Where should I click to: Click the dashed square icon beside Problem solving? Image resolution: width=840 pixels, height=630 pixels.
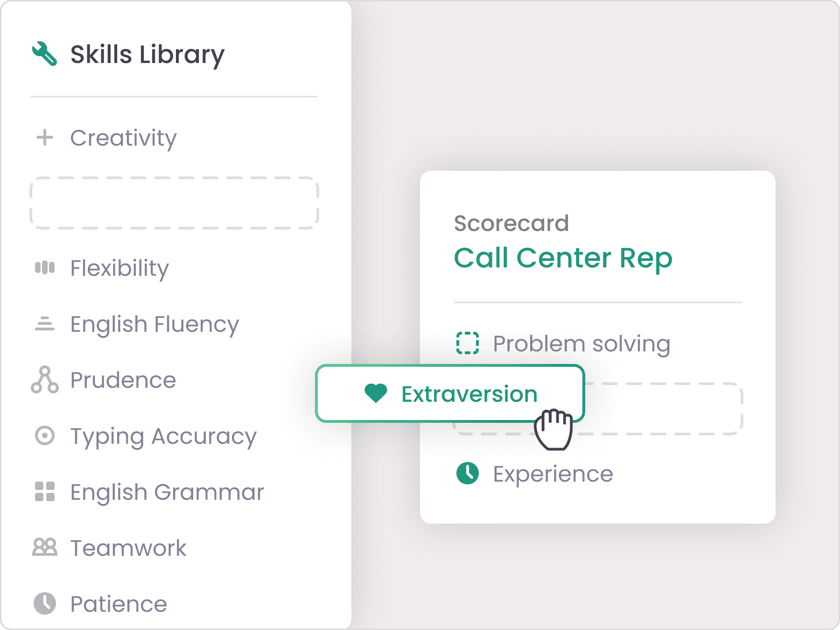coord(467,343)
